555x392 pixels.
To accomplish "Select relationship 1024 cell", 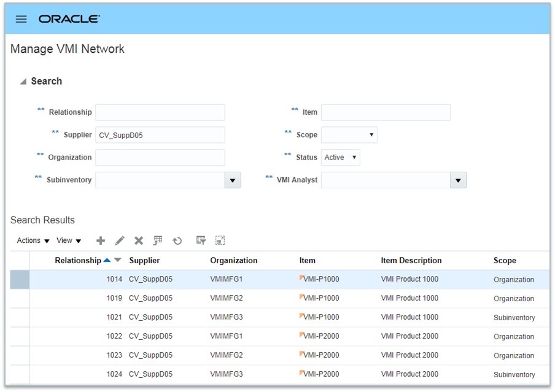I will (x=114, y=374).
